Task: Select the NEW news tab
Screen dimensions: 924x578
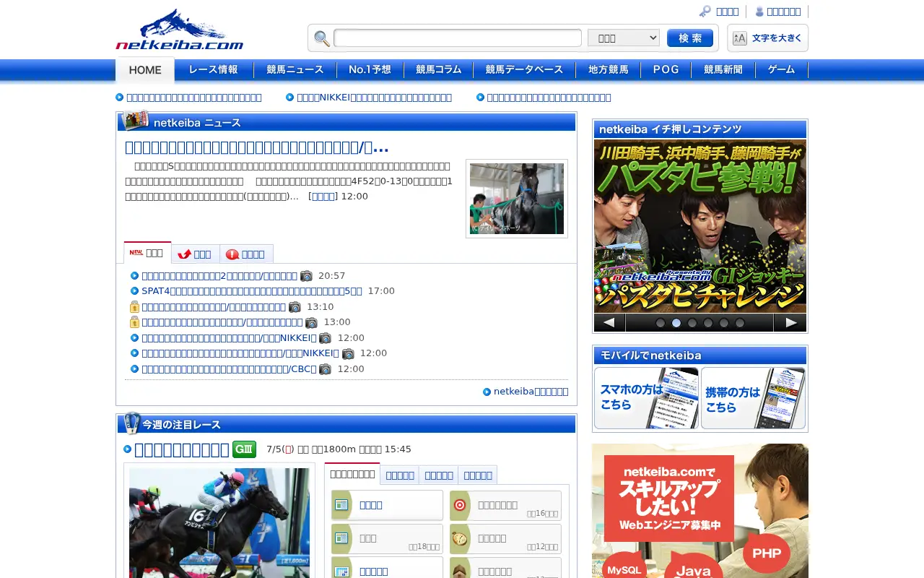Action: point(147,253)
